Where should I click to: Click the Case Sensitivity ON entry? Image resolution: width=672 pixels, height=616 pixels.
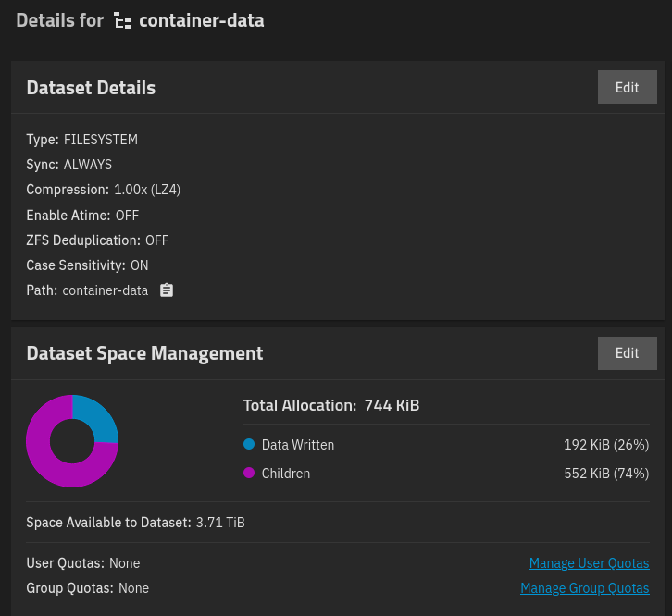click(x=87, y=265)
